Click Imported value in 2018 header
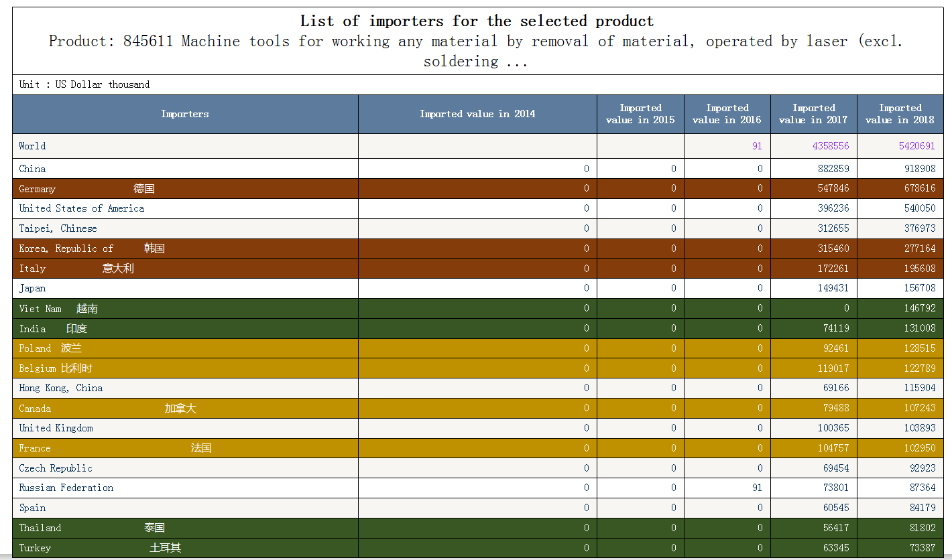This screenshot has height=560, width=952. coord(900,114)
